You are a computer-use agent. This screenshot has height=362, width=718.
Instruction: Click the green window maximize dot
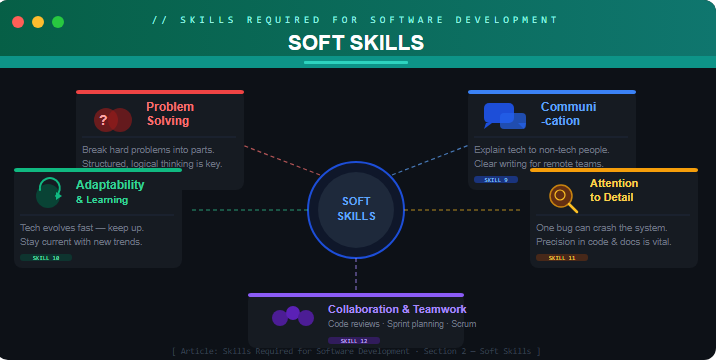tap(58, 22)
